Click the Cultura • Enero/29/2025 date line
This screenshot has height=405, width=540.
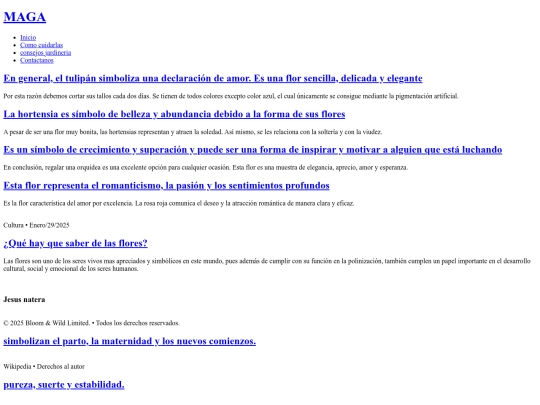(36, 225)
